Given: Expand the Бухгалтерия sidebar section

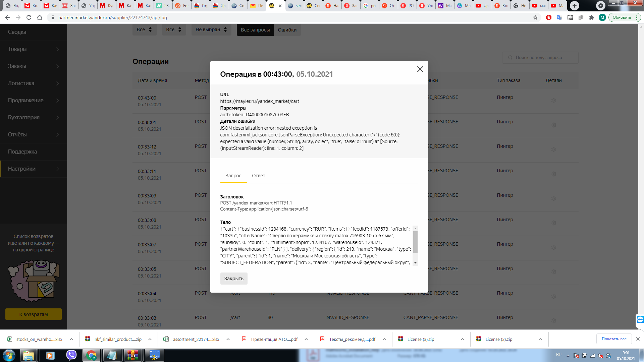Looking at the screenshot, I should point(34,117).
